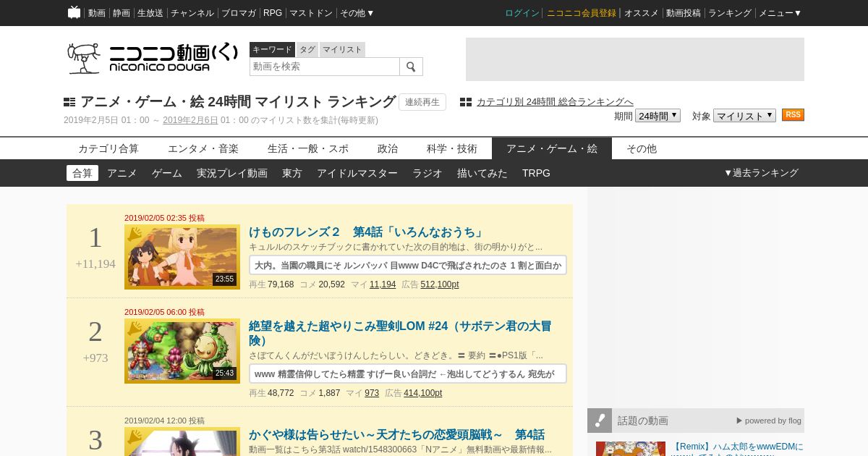Click 広告 414,100pt link

point(423,393)
